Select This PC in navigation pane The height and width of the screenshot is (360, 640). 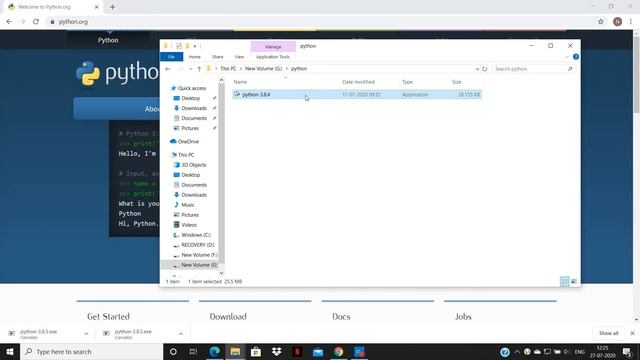[186, 155]
